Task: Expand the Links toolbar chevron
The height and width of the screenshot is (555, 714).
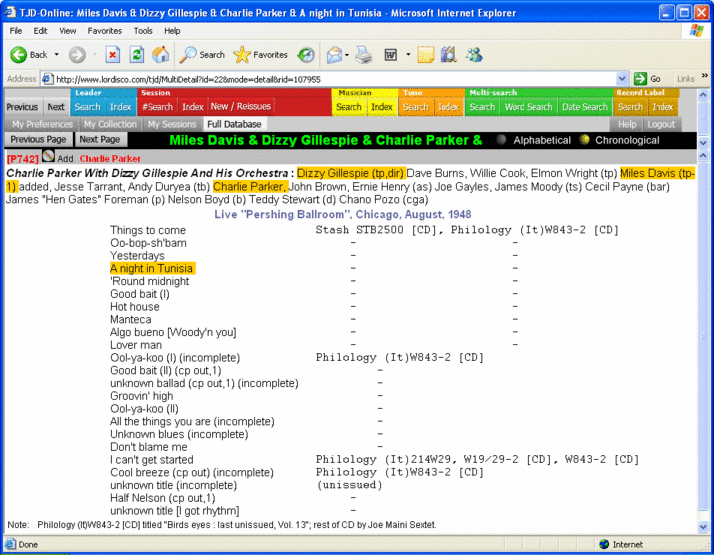Action: [704, 76]
